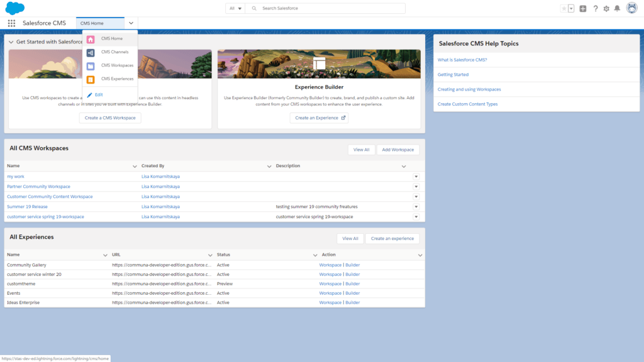Screen dimensions: 644x362
Task: Open global actions plus icon
Action: [583, 8]
